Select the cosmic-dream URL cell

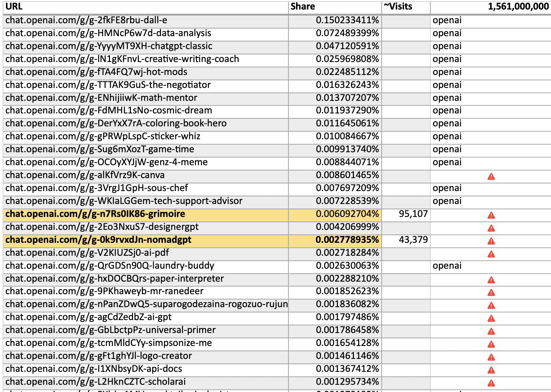click(x=146, y=111)
